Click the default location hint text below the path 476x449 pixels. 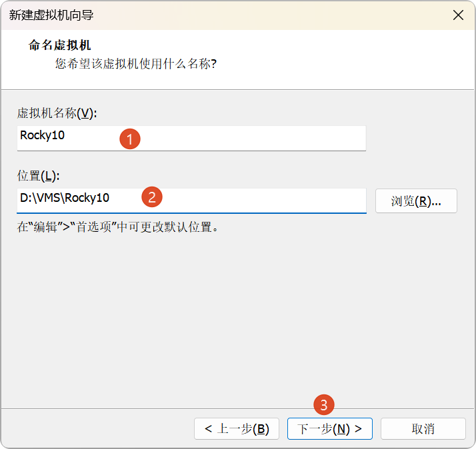[x=118, y=227]
